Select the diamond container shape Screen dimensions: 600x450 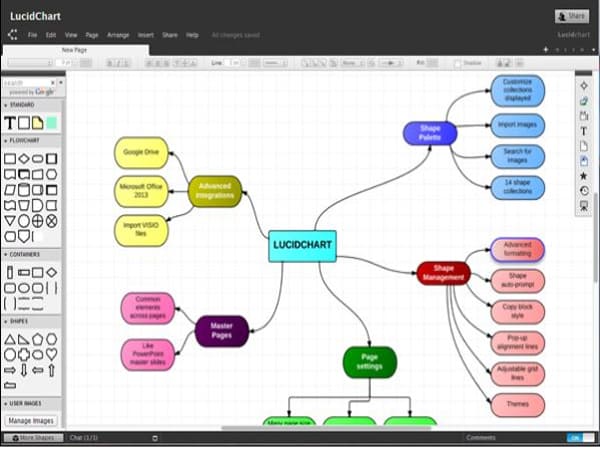point(52,272)
